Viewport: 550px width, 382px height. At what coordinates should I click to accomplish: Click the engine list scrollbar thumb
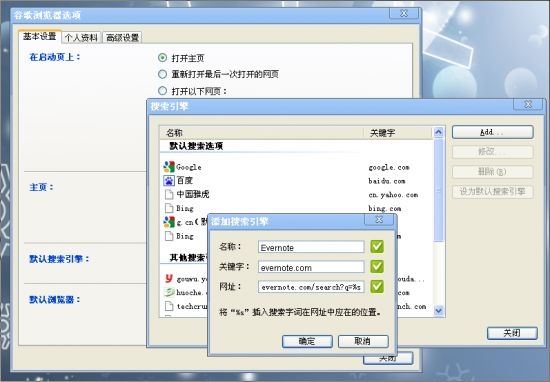(438, 189)
